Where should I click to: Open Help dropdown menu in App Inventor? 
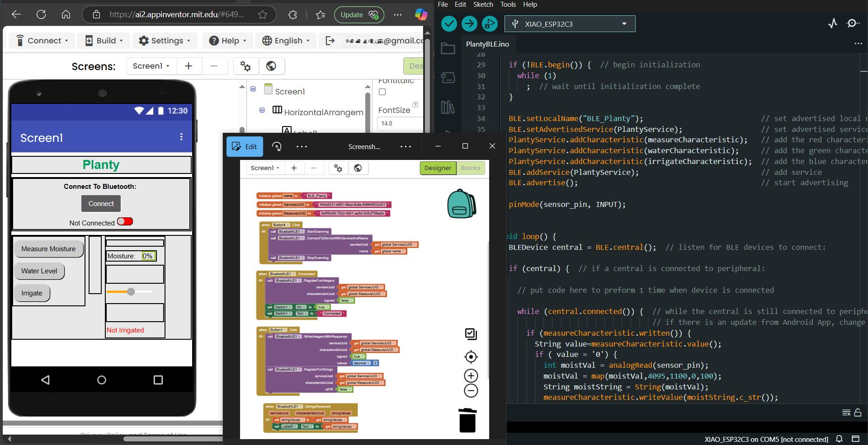coord(228,40)
